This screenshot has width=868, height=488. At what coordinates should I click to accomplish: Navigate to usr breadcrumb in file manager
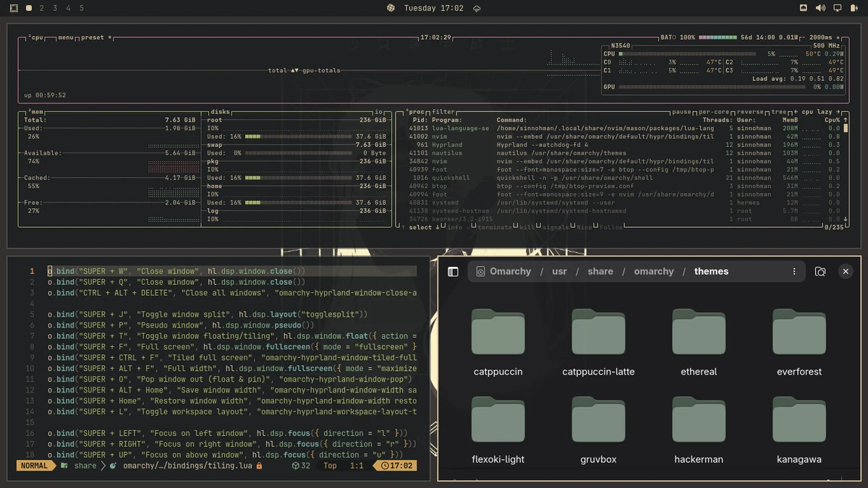point(560,271)
